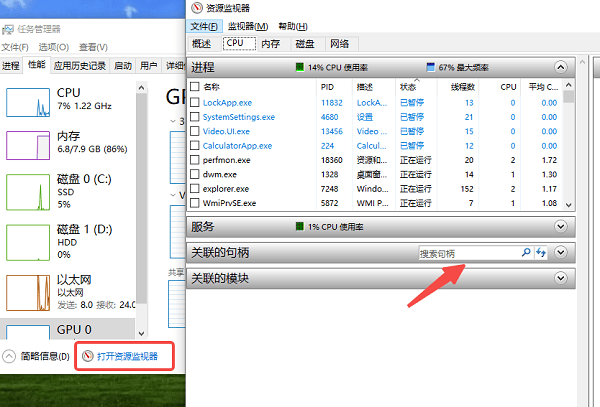The image size is (600, 407).
Task: Sort processes by the 描述 column header
Action: coord(373,87)
